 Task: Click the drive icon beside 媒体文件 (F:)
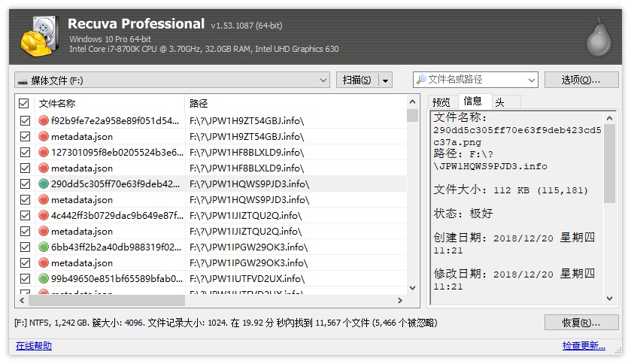point(23,82)
